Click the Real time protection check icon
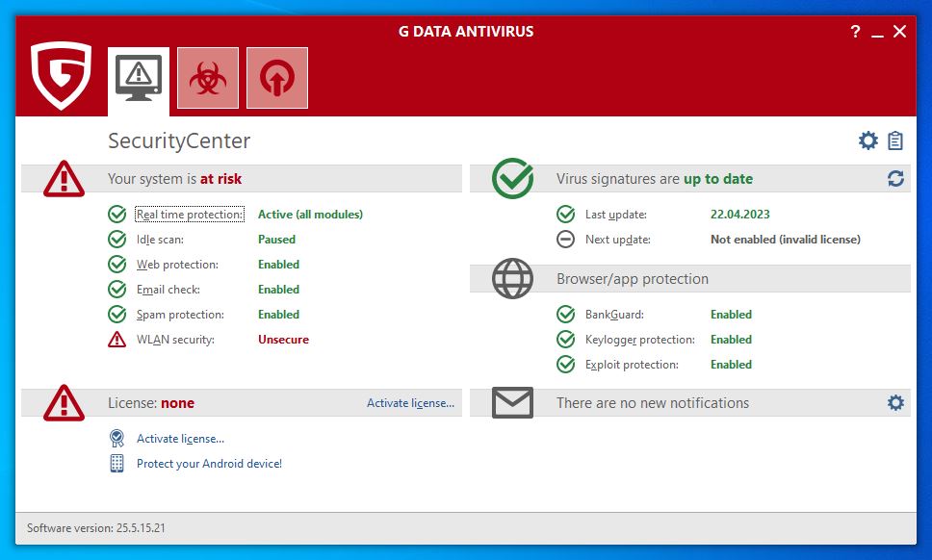Viewport: 932px width, 560px height. [x=117, y=215]
